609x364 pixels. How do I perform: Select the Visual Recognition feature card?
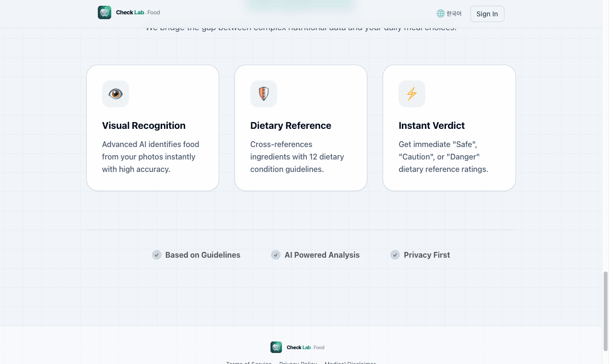pyautogui.click(x=152, y=127)
